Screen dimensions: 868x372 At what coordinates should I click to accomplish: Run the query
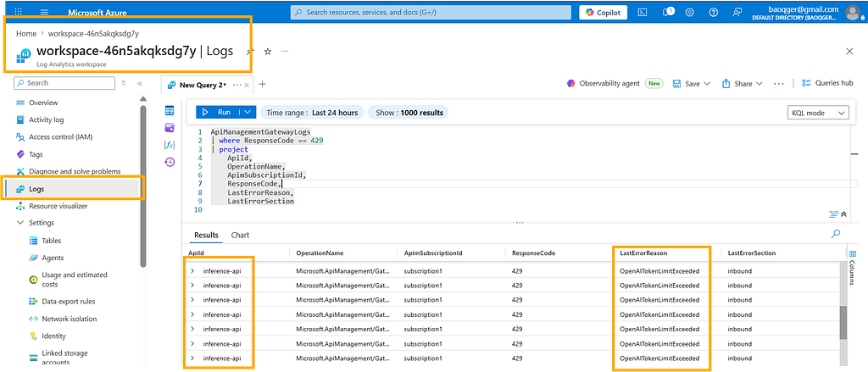coord(218,112)
